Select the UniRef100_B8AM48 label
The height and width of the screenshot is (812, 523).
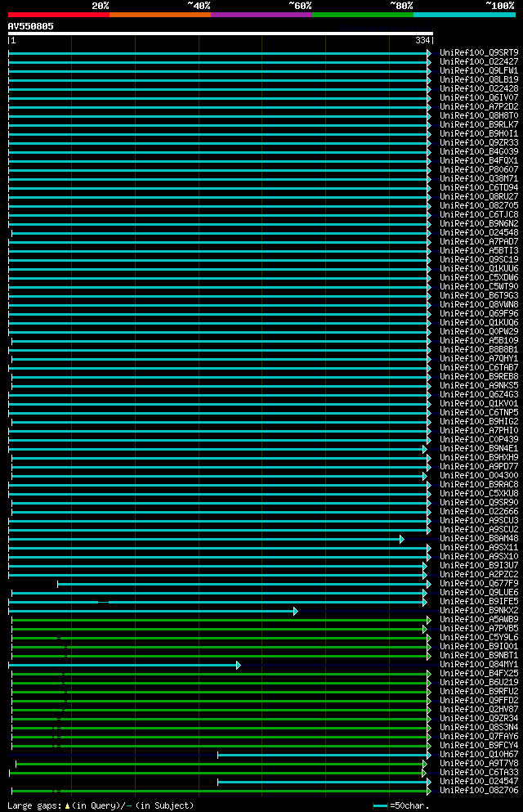[x=479, y=539]
